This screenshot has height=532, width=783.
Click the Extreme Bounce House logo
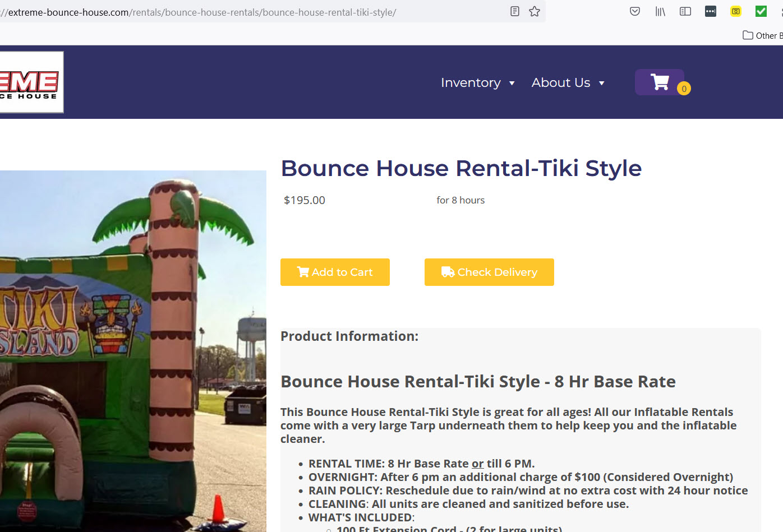tap(31, 82)
